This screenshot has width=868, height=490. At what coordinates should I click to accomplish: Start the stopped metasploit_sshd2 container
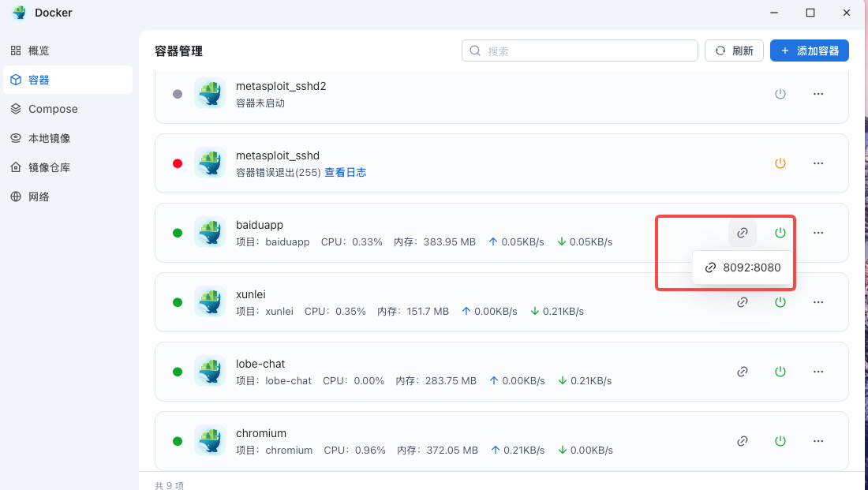[780, 94]
